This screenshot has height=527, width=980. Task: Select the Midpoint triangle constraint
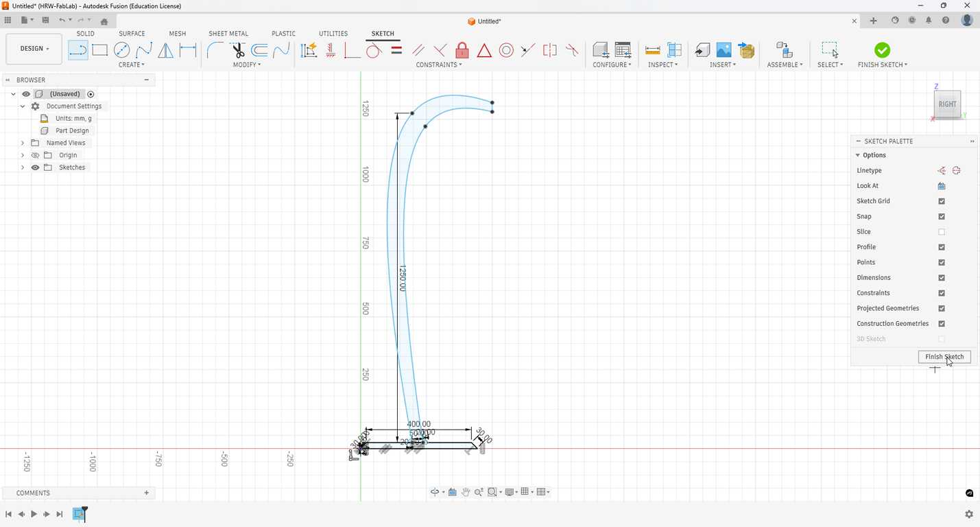[484, 50]
